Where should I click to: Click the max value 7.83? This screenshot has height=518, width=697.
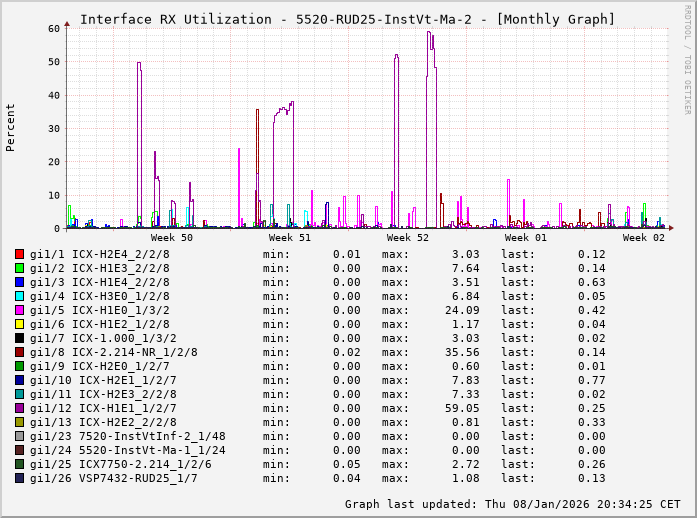[466, 380]
